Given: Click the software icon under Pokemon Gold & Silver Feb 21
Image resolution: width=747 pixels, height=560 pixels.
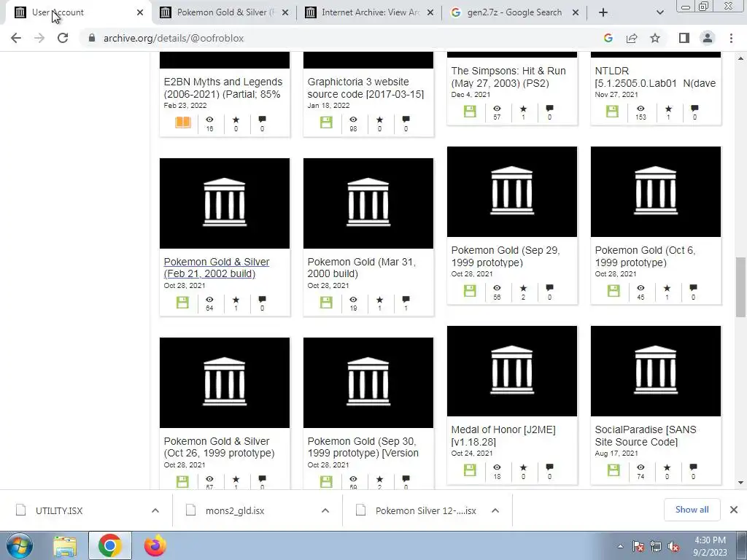Looking at the screenshot, I should pos(182,303).
